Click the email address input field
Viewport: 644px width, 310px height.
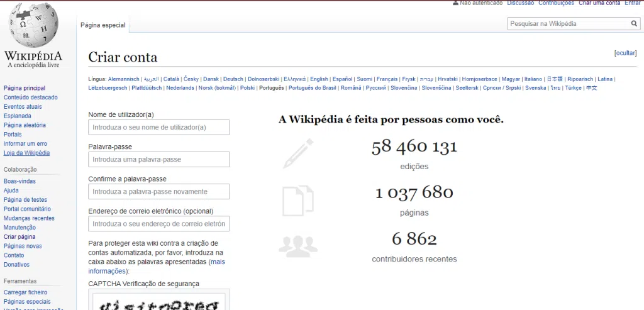coord(159,224)
